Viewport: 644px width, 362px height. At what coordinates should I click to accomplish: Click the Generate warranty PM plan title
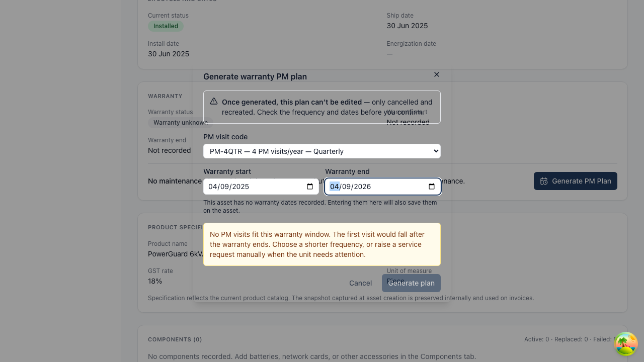coord(255,76)
